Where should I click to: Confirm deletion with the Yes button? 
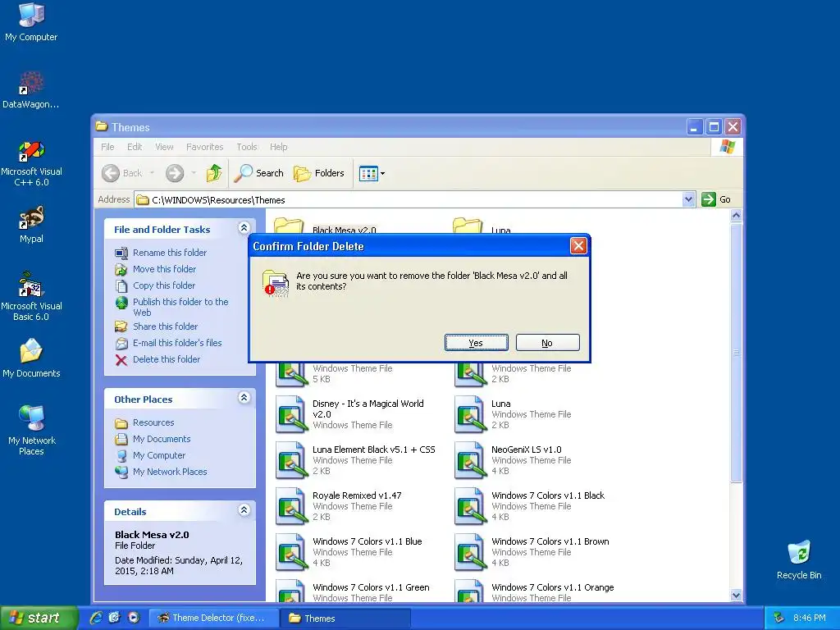point(476,343)
